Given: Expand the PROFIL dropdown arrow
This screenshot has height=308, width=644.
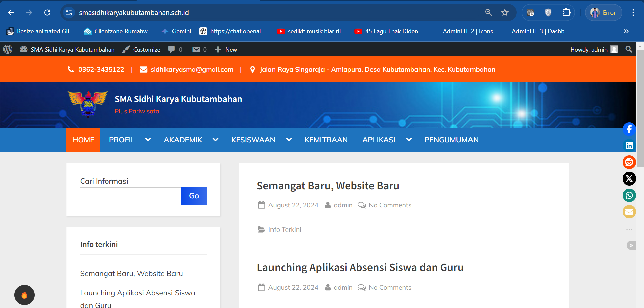Looking at the screenshot, I should [148, 140].
